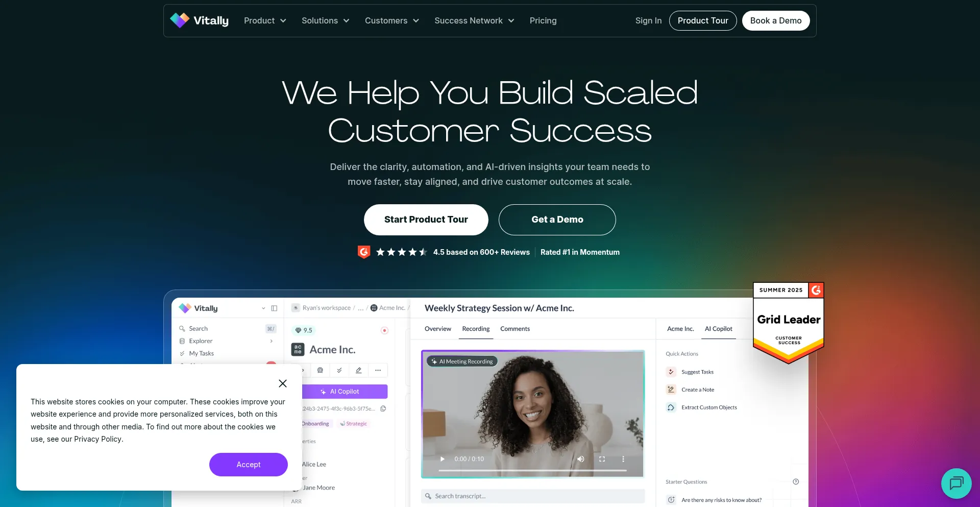Image resolution: width=980 pixels, height=507 pixels.
Task: Close the cookie notice popup
Action: coord(283,383)
